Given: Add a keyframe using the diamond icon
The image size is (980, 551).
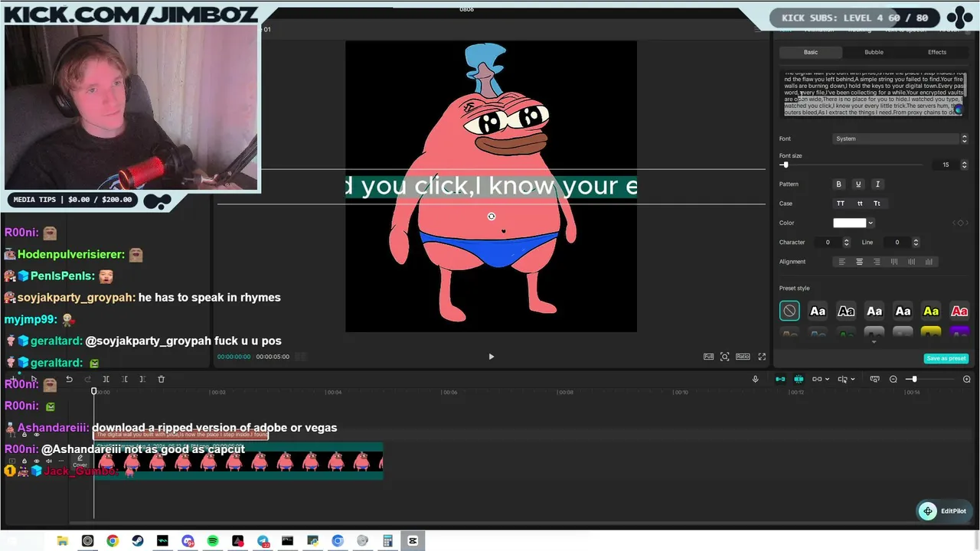Looking at the screenshot, I should pos(960,223).
